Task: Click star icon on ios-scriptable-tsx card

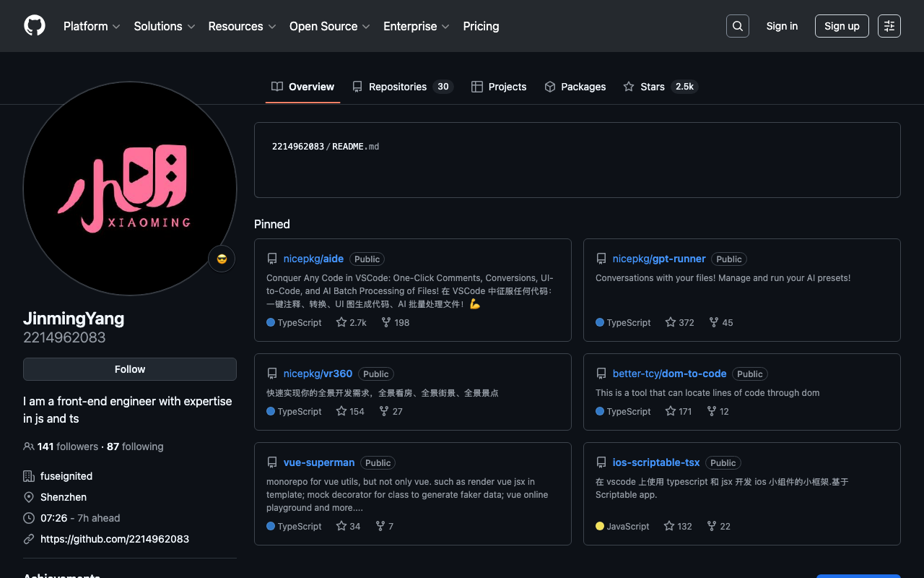Action: pos(669,526)
